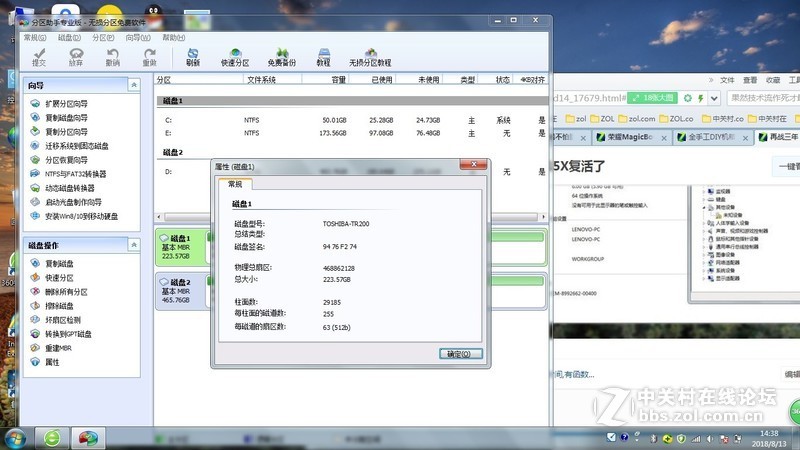800x450 pixels.
Task: Click the 放弃 (Discard) toolbar icon
Action: tap(76, 57)
